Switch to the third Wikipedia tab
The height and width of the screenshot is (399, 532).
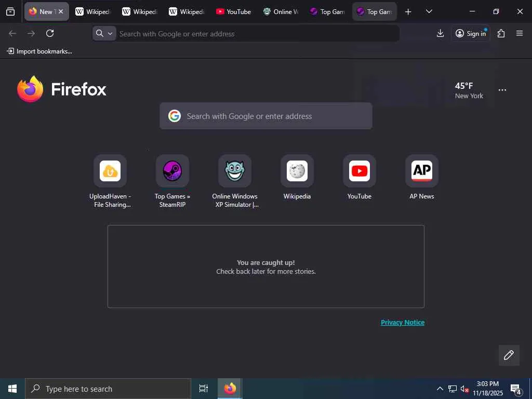[187, 11]
